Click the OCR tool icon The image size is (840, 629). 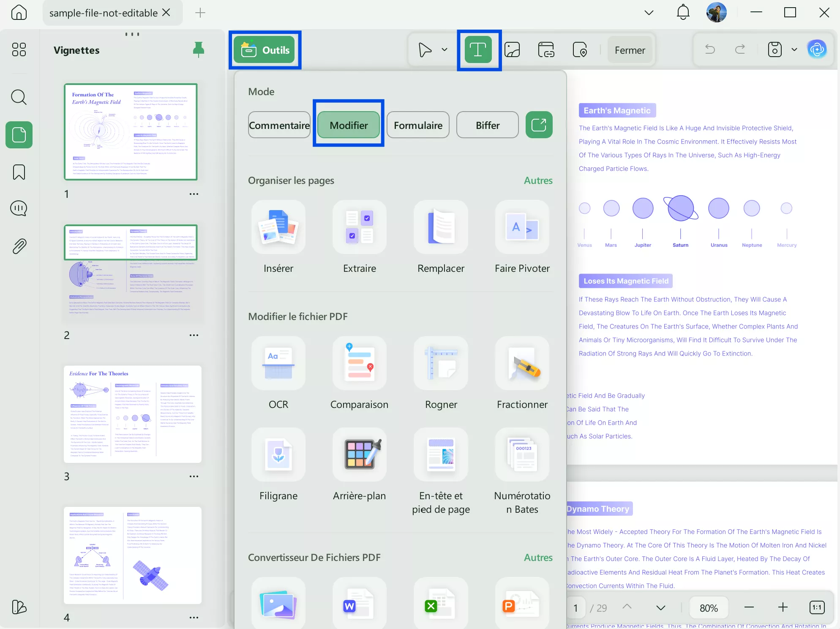[x=278, y=363]
